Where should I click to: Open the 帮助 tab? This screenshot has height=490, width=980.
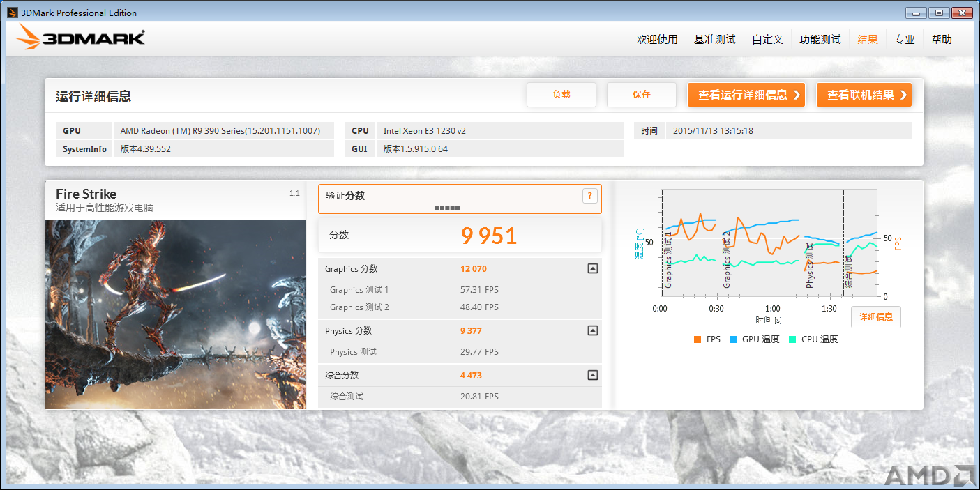(942, 39)
